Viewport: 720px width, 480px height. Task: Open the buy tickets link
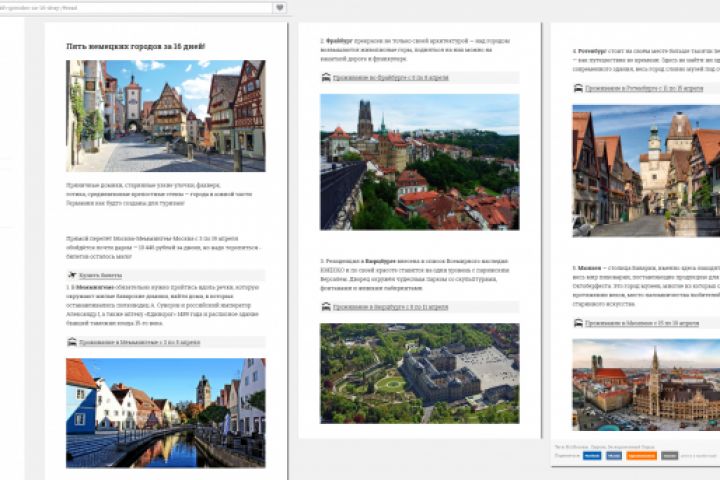pos(100,276)
